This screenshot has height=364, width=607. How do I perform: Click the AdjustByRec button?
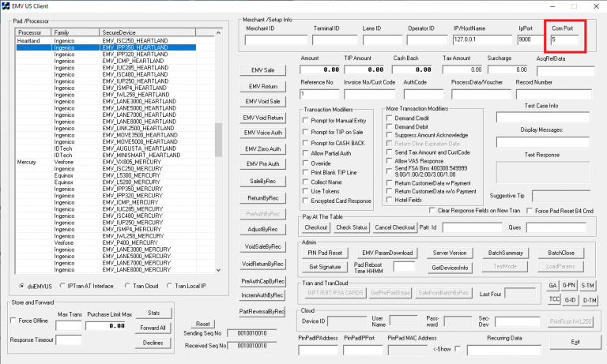click(x=263, y=230)
